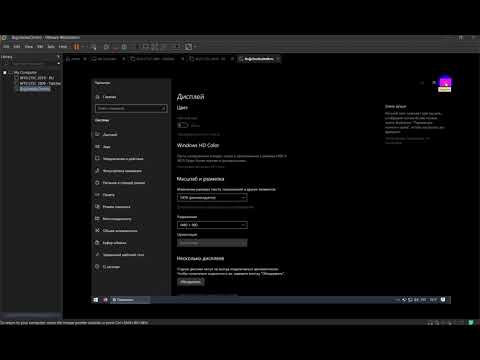This screenshot has width=480, height=360.
Task: Toggle the Night light switch
Action: (x=182, y=125)
